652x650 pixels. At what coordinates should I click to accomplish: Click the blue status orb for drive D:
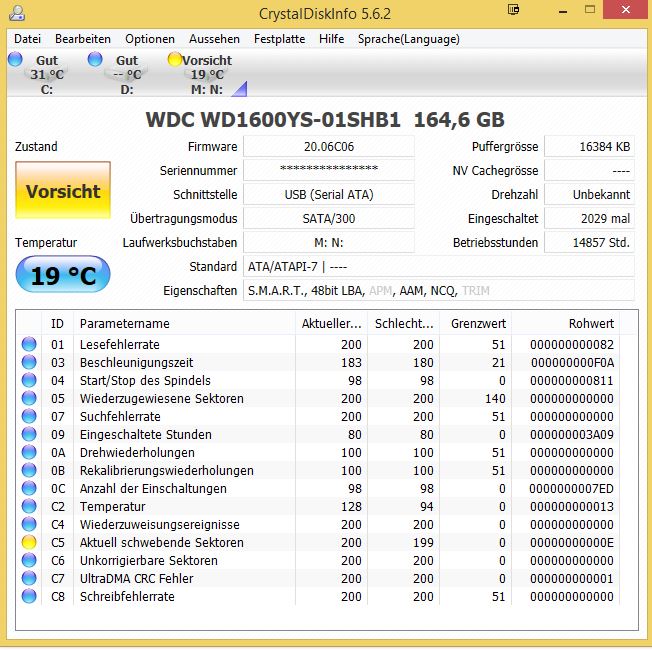(95, 59)
